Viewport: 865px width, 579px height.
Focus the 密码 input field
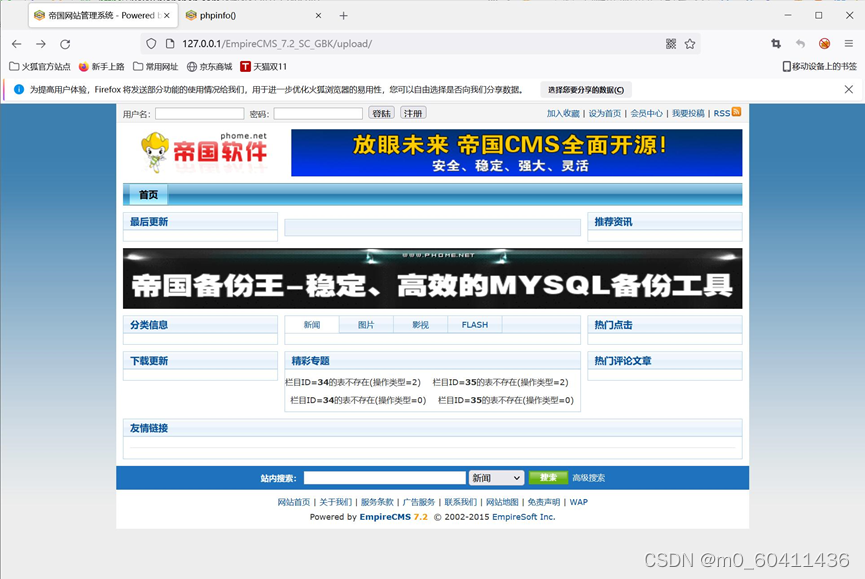(x=318, y=114)
